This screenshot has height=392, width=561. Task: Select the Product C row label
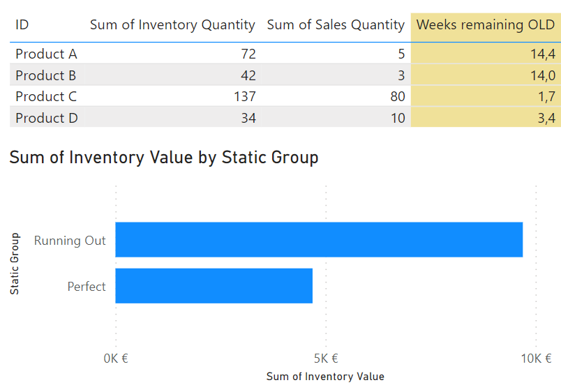coord(46,96)
